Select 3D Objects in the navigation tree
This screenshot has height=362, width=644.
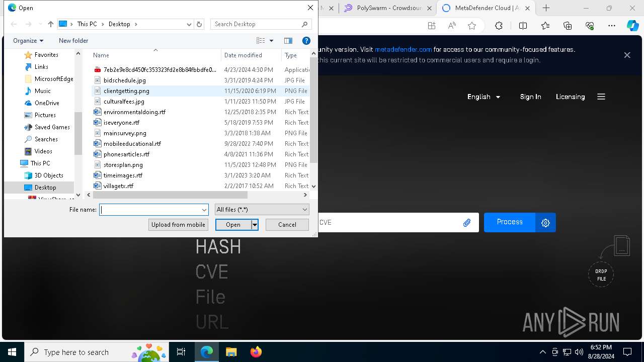[x=49, y=175]
